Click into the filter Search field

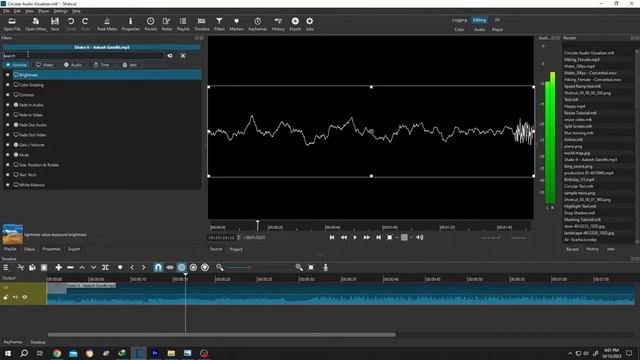point(83,56)
